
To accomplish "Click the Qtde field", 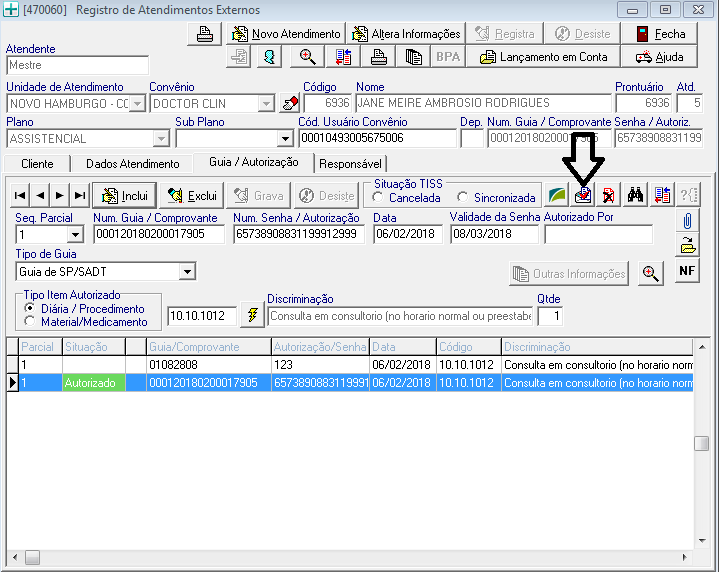I will pos(550,316).
